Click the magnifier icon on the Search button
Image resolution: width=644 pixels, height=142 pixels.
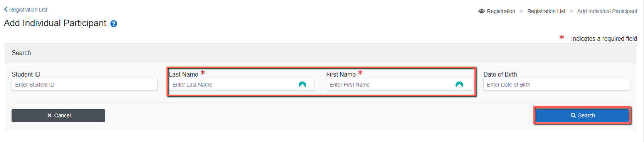click(x=573, y=115)
